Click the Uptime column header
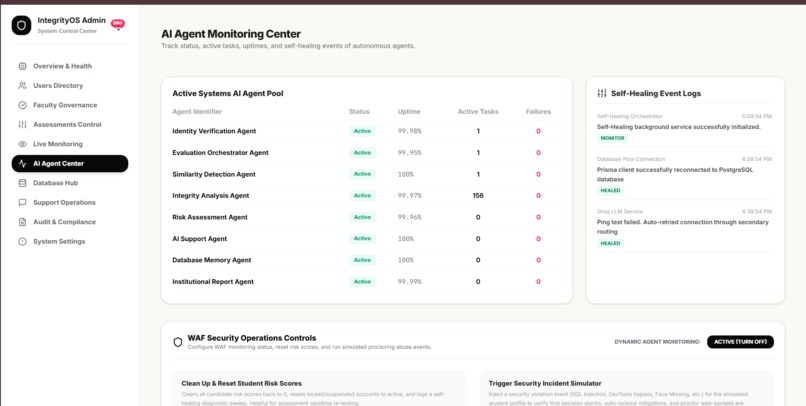The image size is (806, 406). pos(409,112)
